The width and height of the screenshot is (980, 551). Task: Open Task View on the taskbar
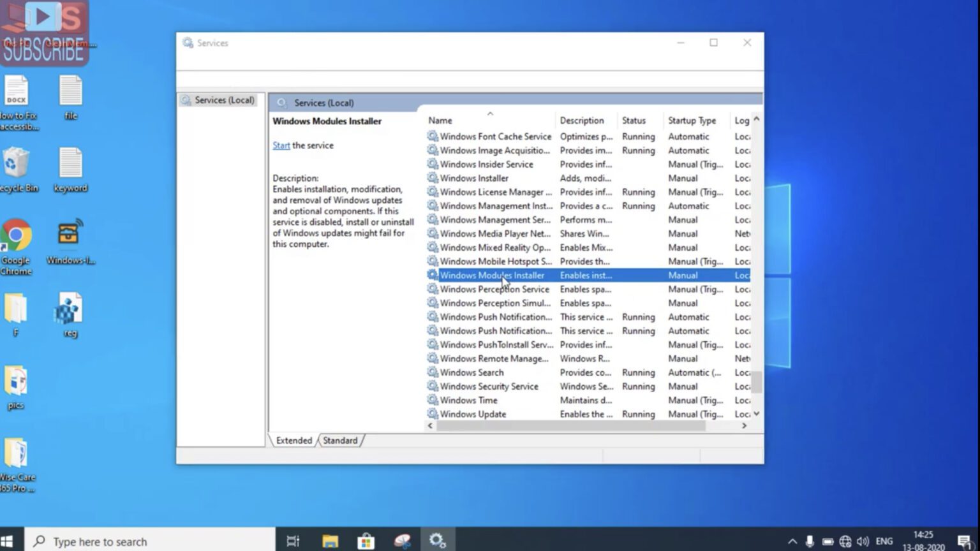click(293, 541)
